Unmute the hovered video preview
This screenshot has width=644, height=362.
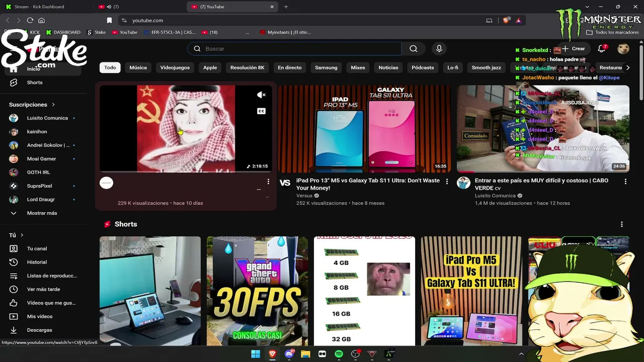tap(261, 95)
